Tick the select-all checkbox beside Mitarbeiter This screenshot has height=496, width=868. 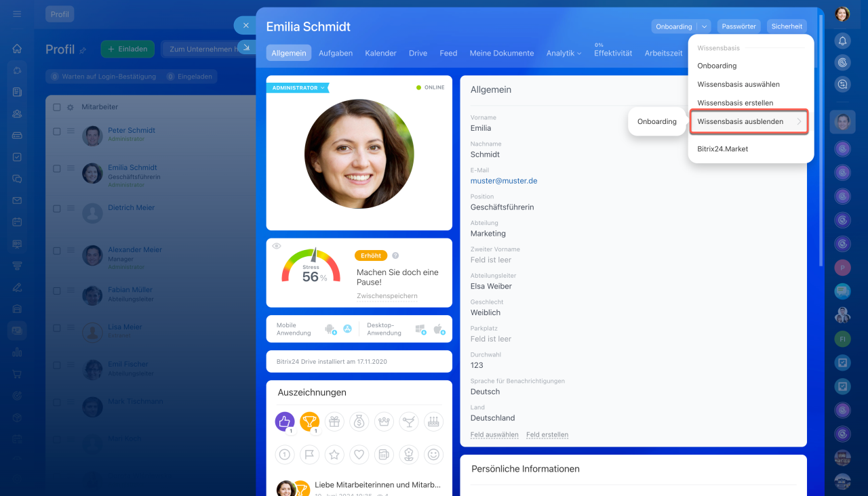57,107
